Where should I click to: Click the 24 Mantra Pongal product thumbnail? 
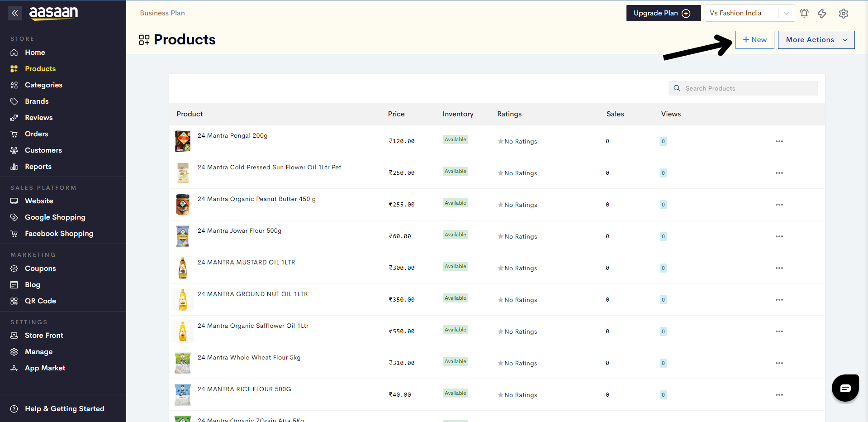pos(183,141)
